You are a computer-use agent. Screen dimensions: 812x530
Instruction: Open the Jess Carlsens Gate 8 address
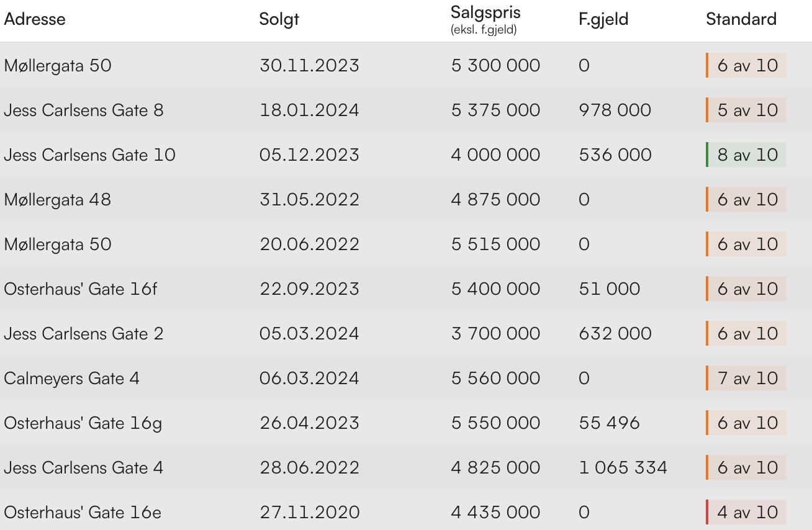[x=84, y=110]
